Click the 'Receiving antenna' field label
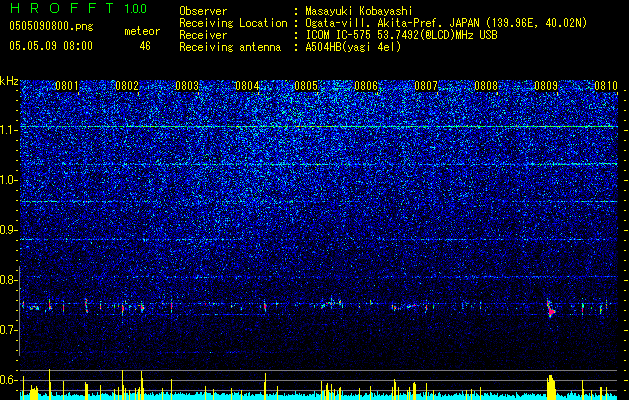 (230, 47)
